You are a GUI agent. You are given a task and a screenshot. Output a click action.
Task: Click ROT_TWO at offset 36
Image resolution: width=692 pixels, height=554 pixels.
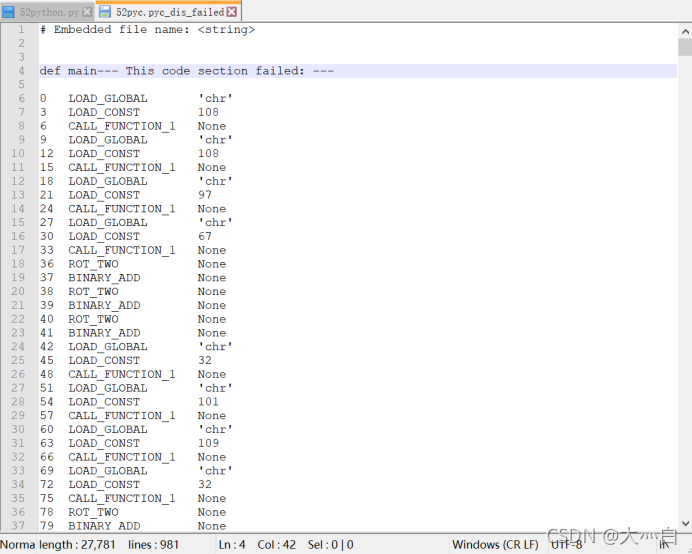click(93, 264)
